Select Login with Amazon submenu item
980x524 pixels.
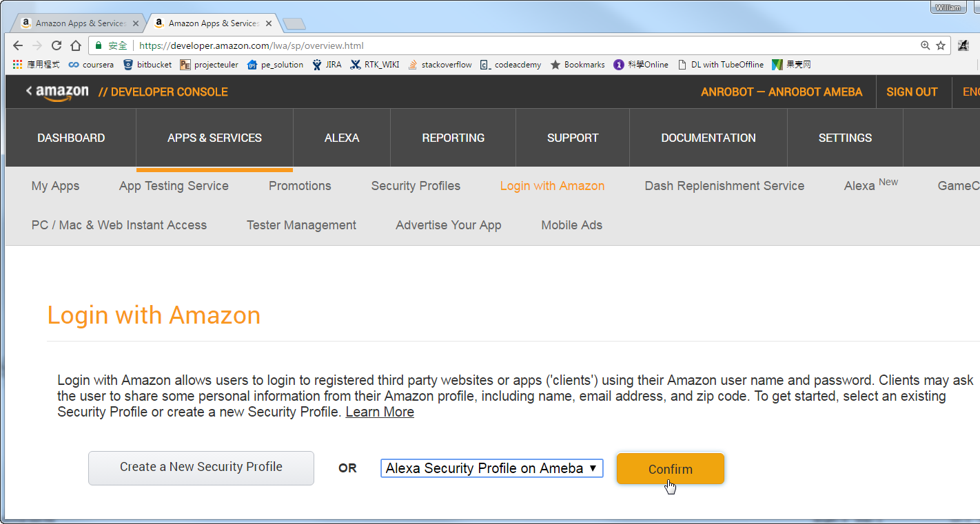(x=552, y=186)
